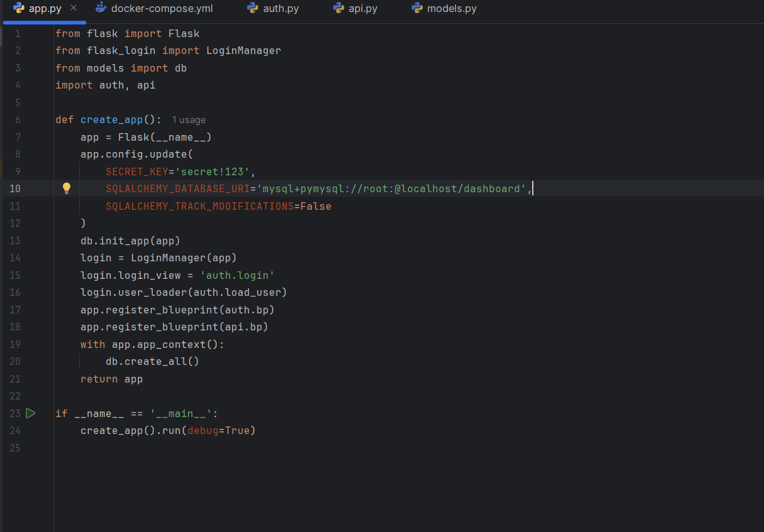Click the Python icon on auth.py tab
This screenshot has height=532, width=764.
coord(253,8)
